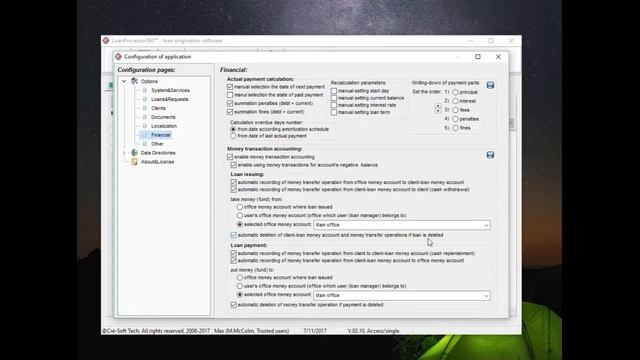This screenshot has width=640, height=360.
Task: Select put money to user's office money account
Action: pos(240,286)
